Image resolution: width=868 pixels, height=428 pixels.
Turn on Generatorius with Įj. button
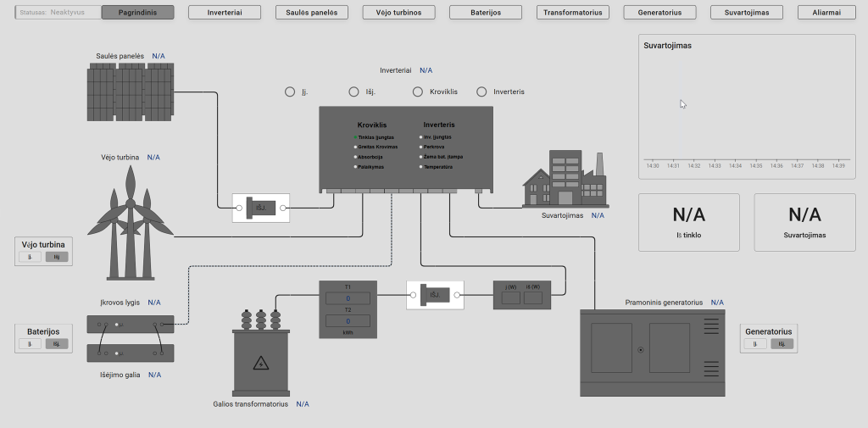[755, 344]
